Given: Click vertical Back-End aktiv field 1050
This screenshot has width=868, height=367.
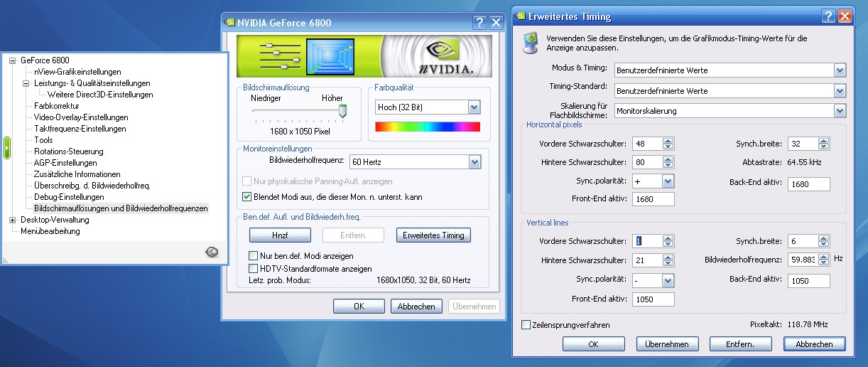Looking at the screenshot, I should point(809,281).
